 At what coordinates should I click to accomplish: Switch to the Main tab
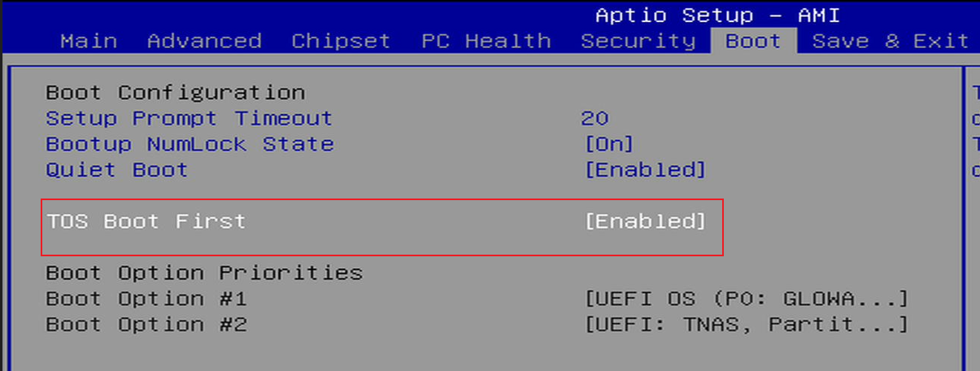89,41
